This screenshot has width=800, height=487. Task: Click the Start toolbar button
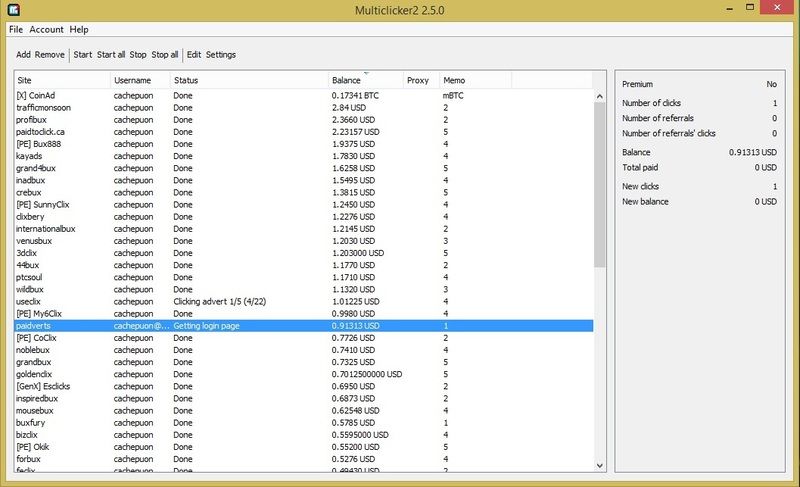(83, 55)
